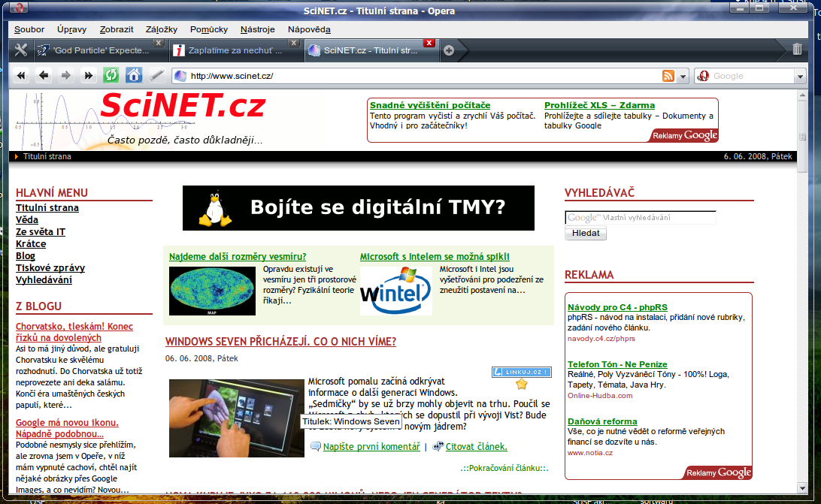This screenshot has width=821, height=504.
Task: Click 'Citovat článek' link
Action: pyautogui.click(x=477, y=446)
